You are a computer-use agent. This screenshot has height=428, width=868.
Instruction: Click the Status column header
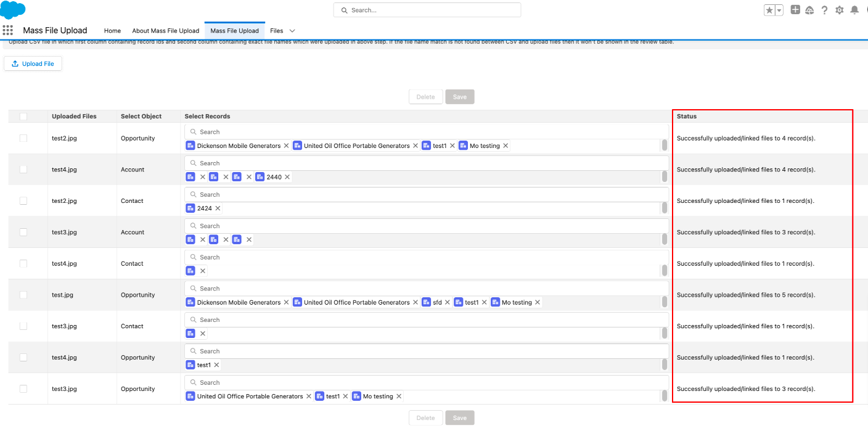pos(687,117)
